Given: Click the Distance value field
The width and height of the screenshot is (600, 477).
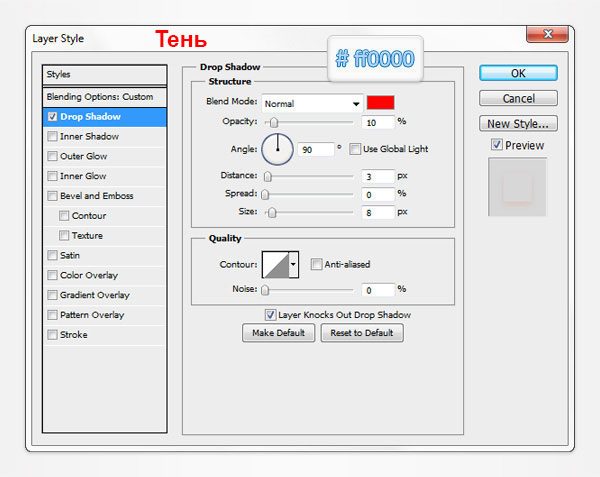Looking at the screenshot, I should click(x=378, y=177).
